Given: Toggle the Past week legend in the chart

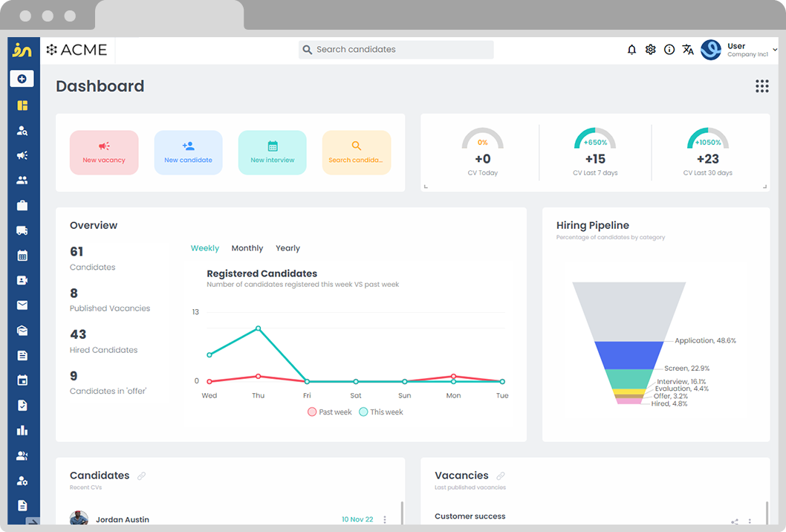Looking at the screenshot, I should (x=329, y=412).
